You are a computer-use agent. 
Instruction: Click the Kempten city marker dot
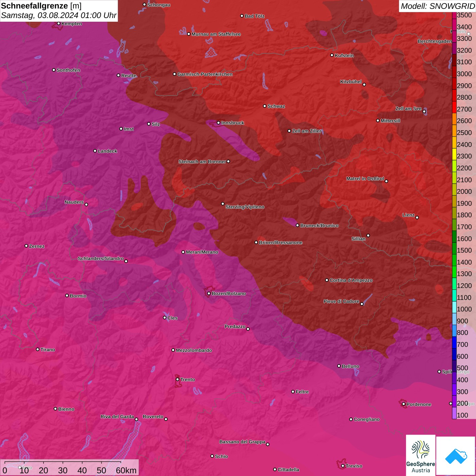point(58,23)
